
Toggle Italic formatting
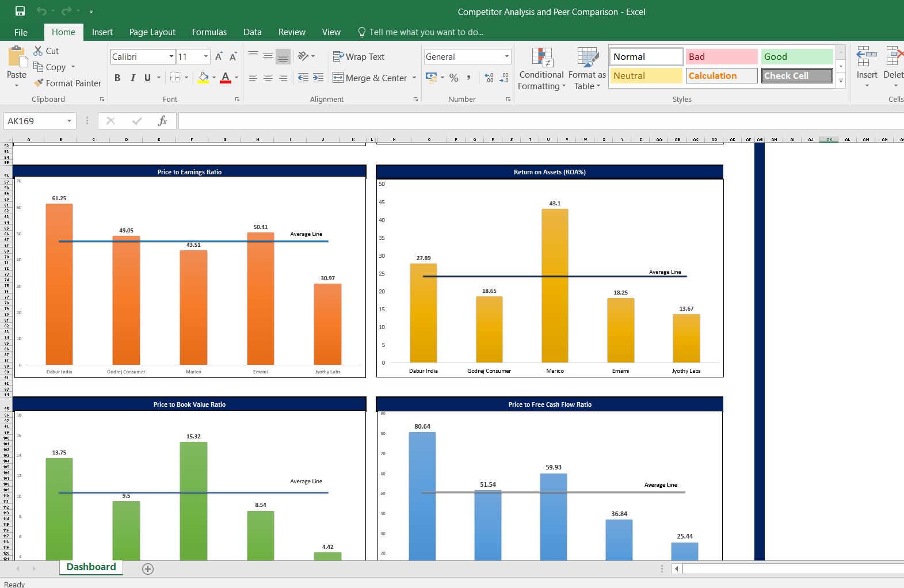[x=132, y=78]
